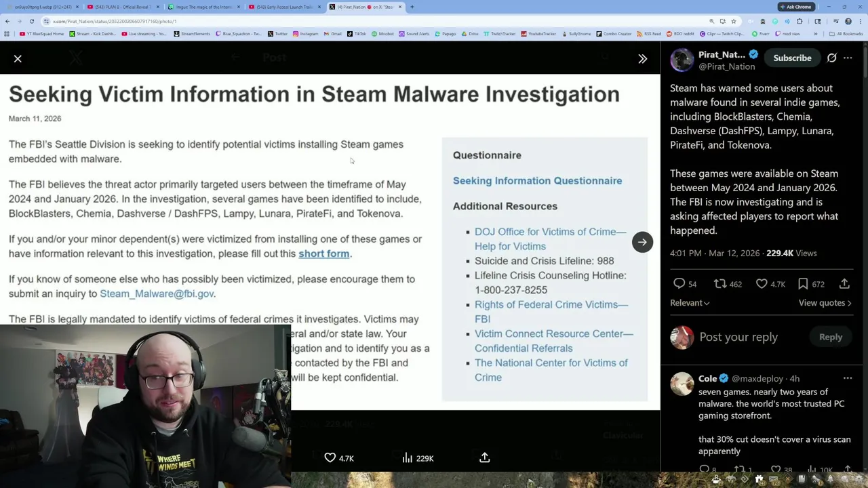
Task: Open the TwitchTracker bookmark
Action: coord(500,34)
